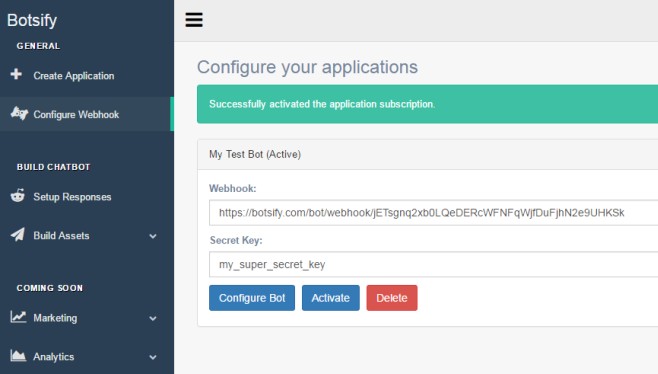Click the Marketing line chart icon
This screenshot has width=658, height=374.
click(18, 317)
